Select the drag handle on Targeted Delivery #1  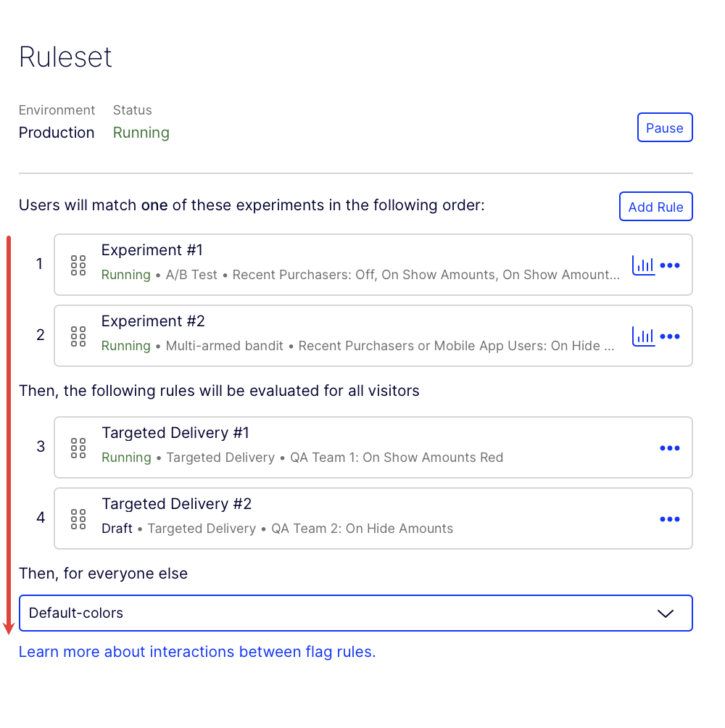pos(78,447)
